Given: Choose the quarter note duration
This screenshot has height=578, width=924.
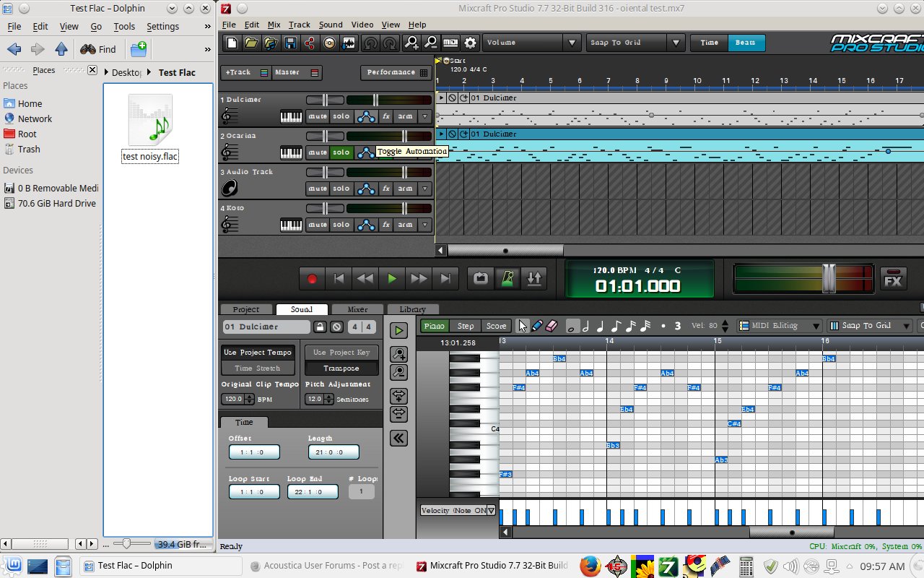Looking at the screenshot, I should [601, 327].
